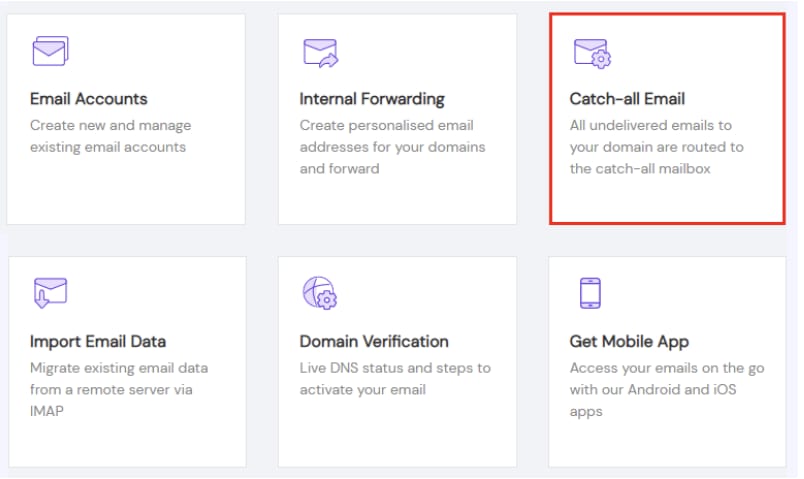Click empty area of highlighted Catch-all Email card
This screenshot has height=479, width=804.
667,200
